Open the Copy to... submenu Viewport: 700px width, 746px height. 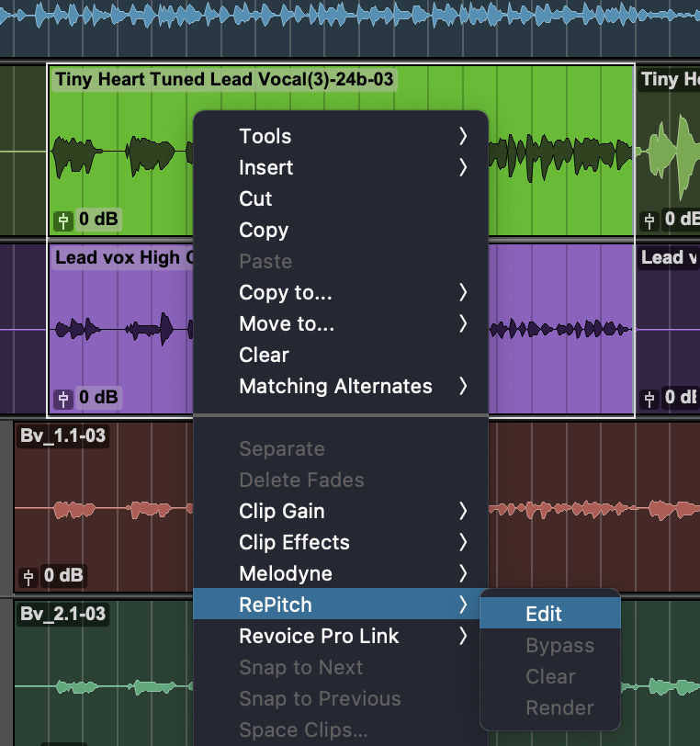[286, 292]
